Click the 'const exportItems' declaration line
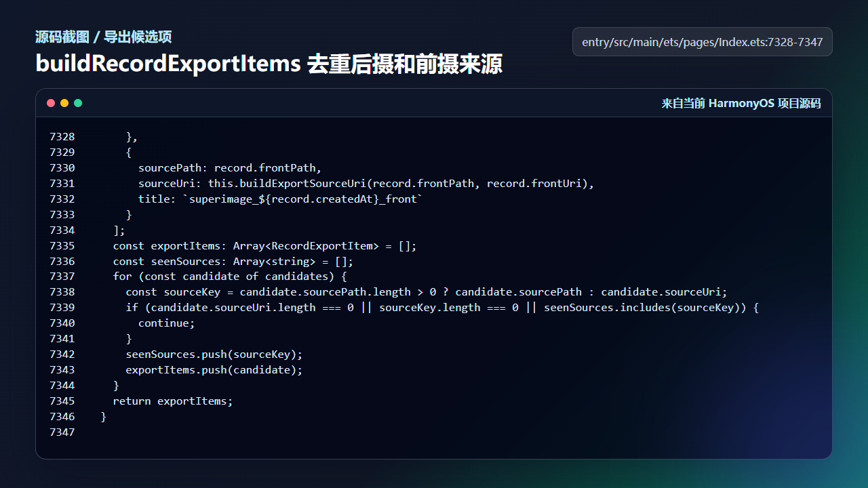The height and width of the screenshot is (488, 868). 265,246
